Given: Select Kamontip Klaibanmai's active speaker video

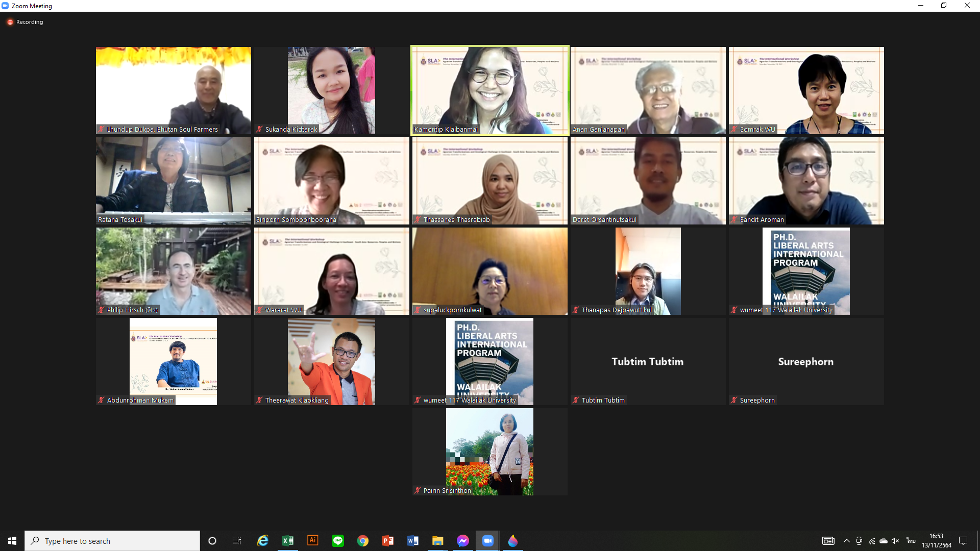Looking at the screenshot, I should point(489,90).
